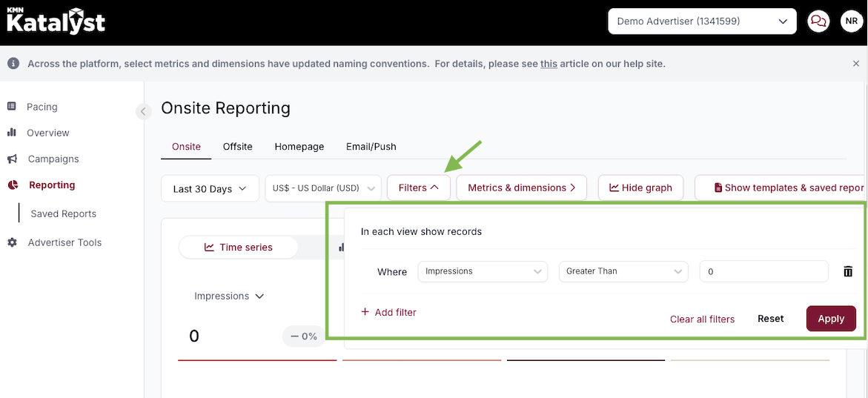Switch to the Onsite tab
Viewport: 868px width, 398px height.
tap(186, 147)
